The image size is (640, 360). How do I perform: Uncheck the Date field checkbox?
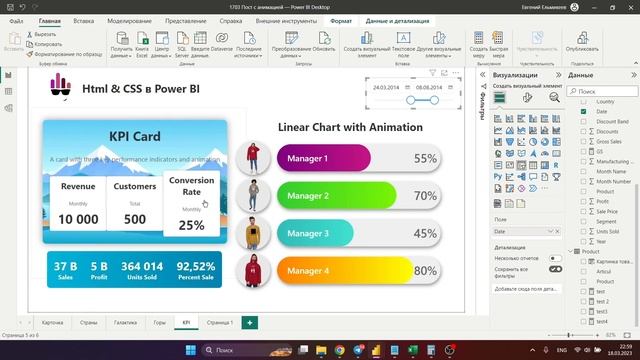583,111
